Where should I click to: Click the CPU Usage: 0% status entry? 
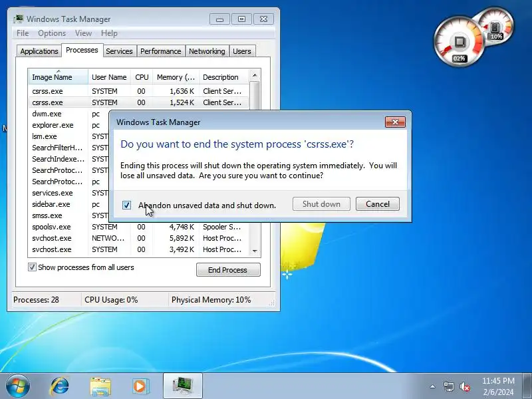(x=125, y=300)
